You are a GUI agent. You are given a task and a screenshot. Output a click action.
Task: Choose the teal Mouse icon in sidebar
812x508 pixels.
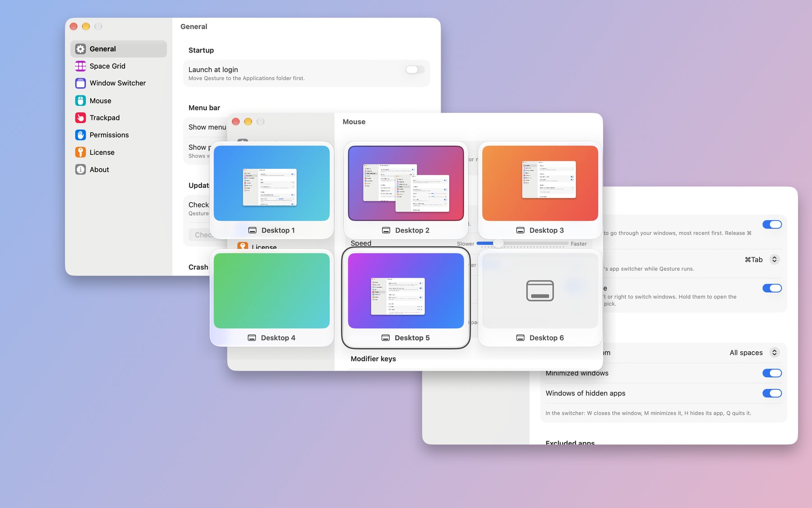pos(80,101)
